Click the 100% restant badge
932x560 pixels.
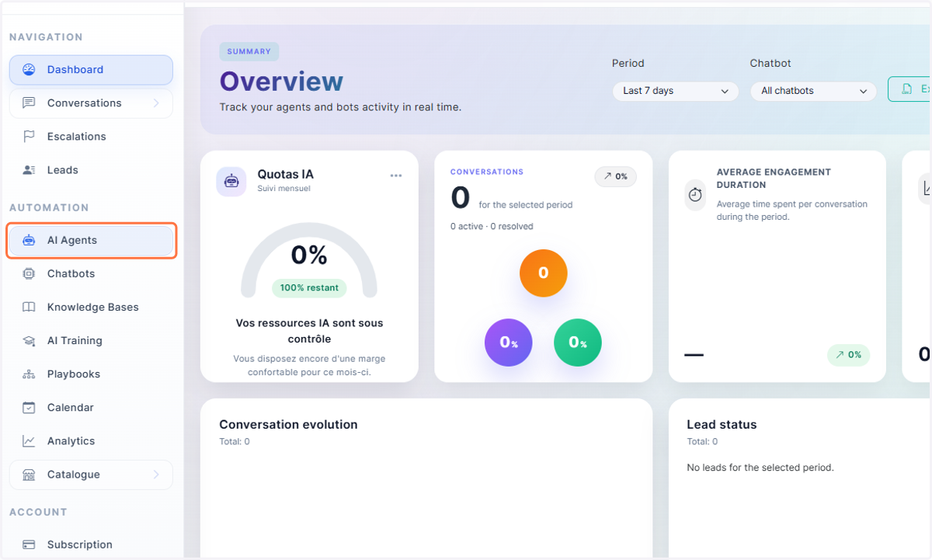(x=309, y=287)
